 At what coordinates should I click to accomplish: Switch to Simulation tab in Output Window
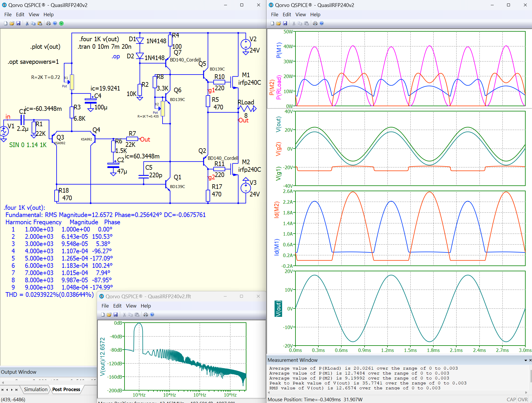pyautogui.click(x=36, y=389)
